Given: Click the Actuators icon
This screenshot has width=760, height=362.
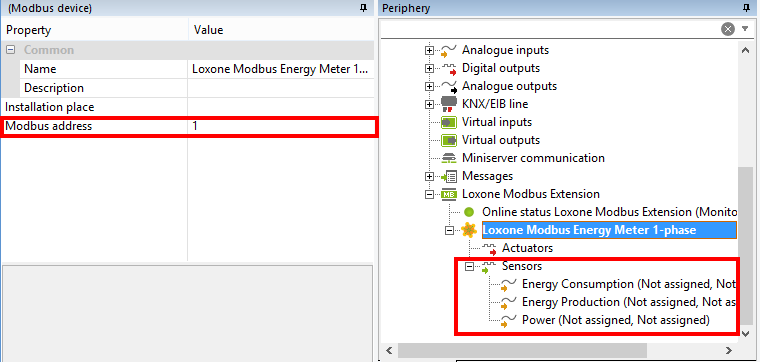Looking at the screenshot, I should [489, 249].
